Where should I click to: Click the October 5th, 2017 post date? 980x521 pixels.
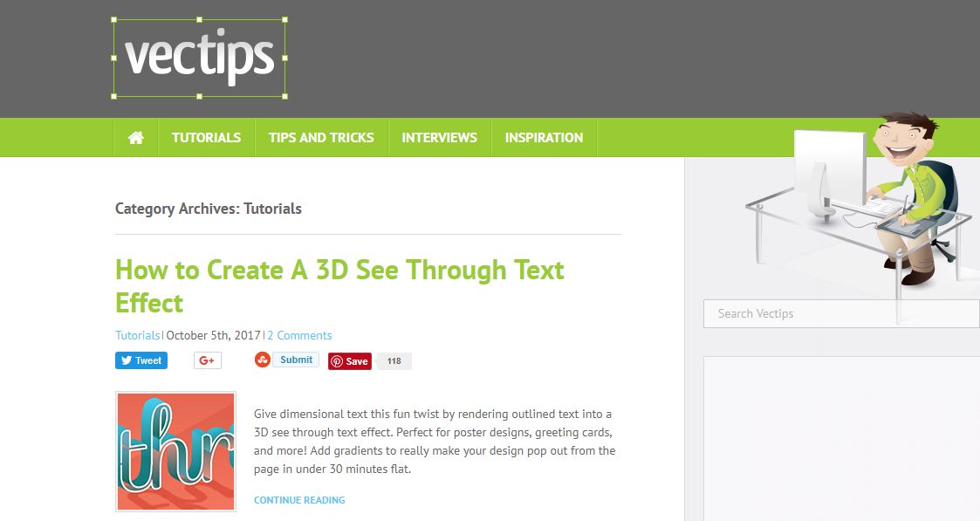[213, 335]
